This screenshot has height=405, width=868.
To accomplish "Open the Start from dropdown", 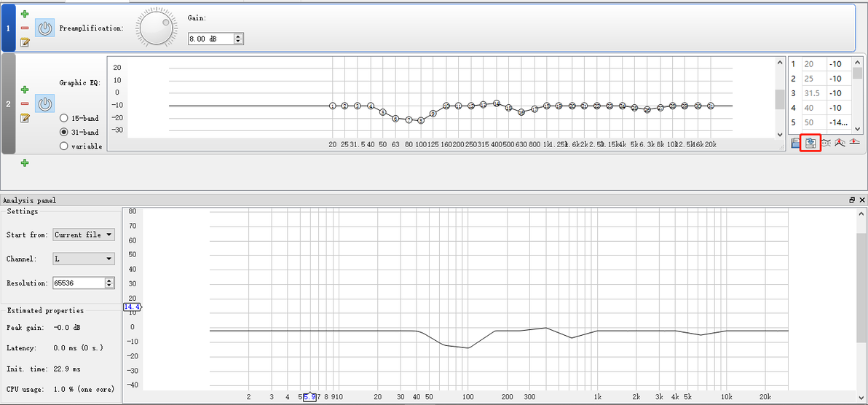I will click(x=84, y=235).
